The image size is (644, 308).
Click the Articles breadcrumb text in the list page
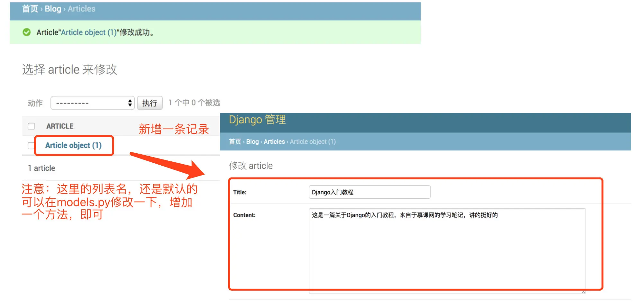pos(82,9)
